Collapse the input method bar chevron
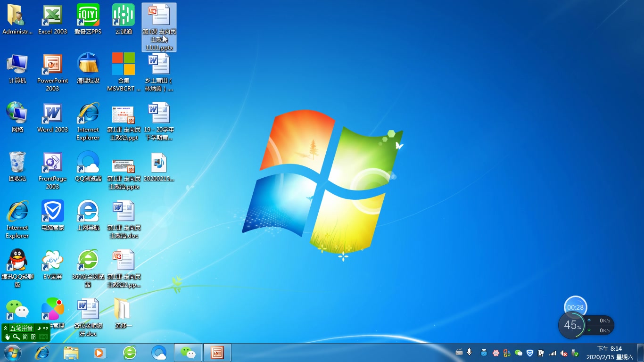The height and width of the screenshot is (362, 644). pyautogui.click(x=5, y=328)
